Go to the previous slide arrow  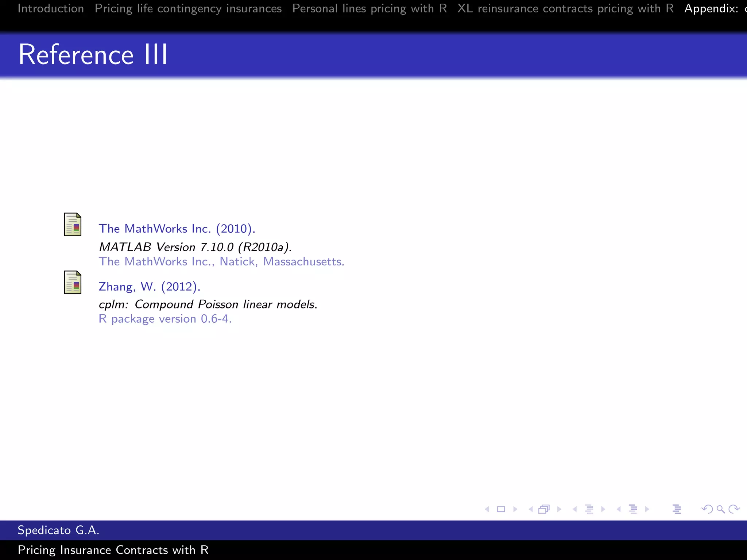click(487, 509)
